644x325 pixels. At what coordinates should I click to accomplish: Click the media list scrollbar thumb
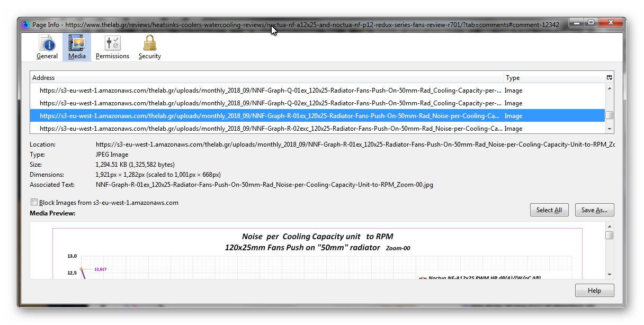point(610,115)
